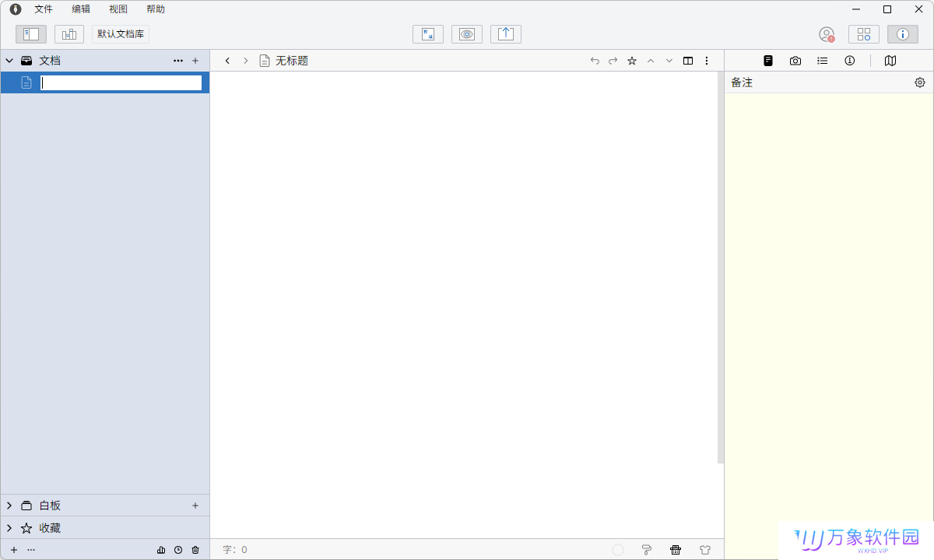The width and height of the screenshot is (934, 560).
Task: Toggle split editor view
Action: point(688,61)
